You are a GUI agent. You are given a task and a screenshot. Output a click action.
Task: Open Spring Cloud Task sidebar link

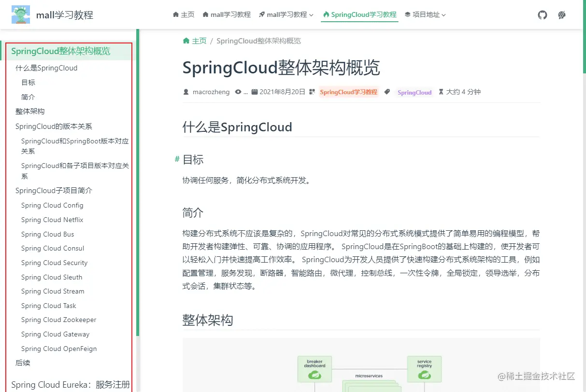49,306
